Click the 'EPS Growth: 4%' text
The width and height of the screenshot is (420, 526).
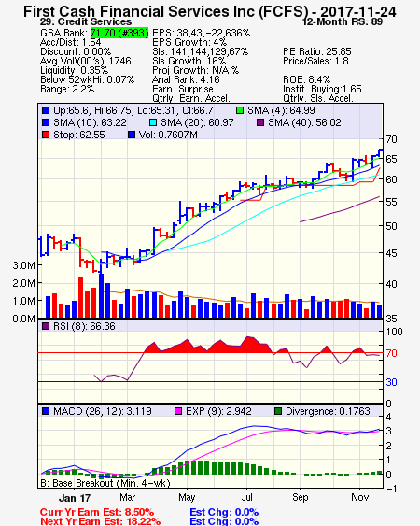coord(189,42)
